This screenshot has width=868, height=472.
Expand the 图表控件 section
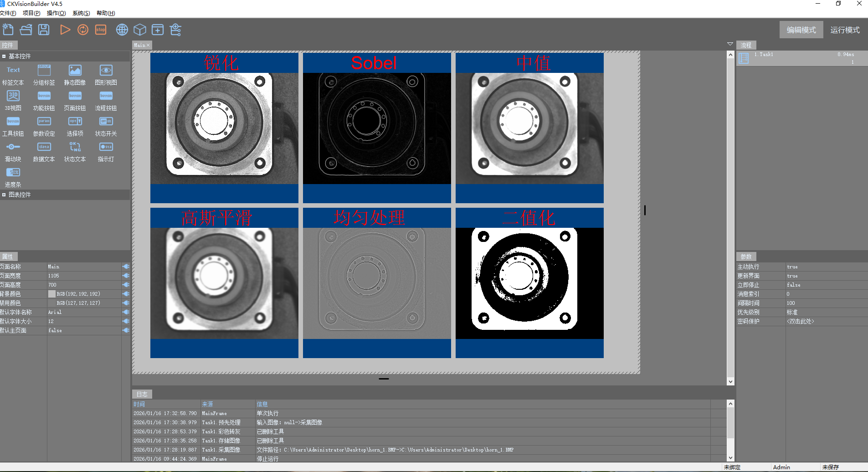(4, 195)
